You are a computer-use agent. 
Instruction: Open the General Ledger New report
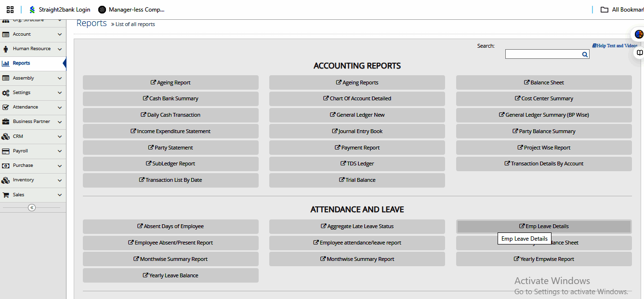pyautogui.click(x=357, y=115)
